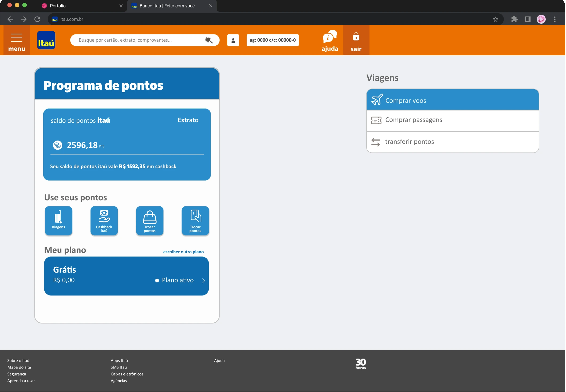Screen dimensions: 566x392
Task: Click the points coin icon
Action: pyautogui.click(x=57, y=145)
